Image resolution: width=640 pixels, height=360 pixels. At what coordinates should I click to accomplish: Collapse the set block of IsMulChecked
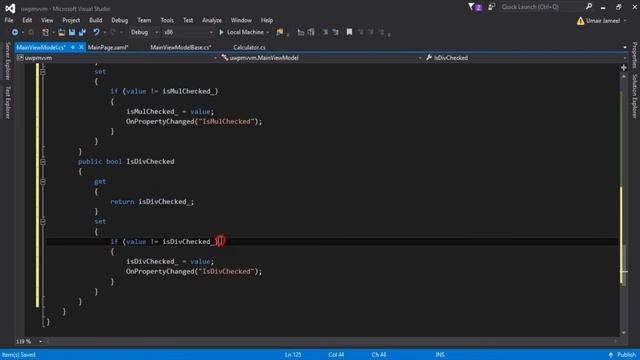pyautogui.click(x=43, y=72)
